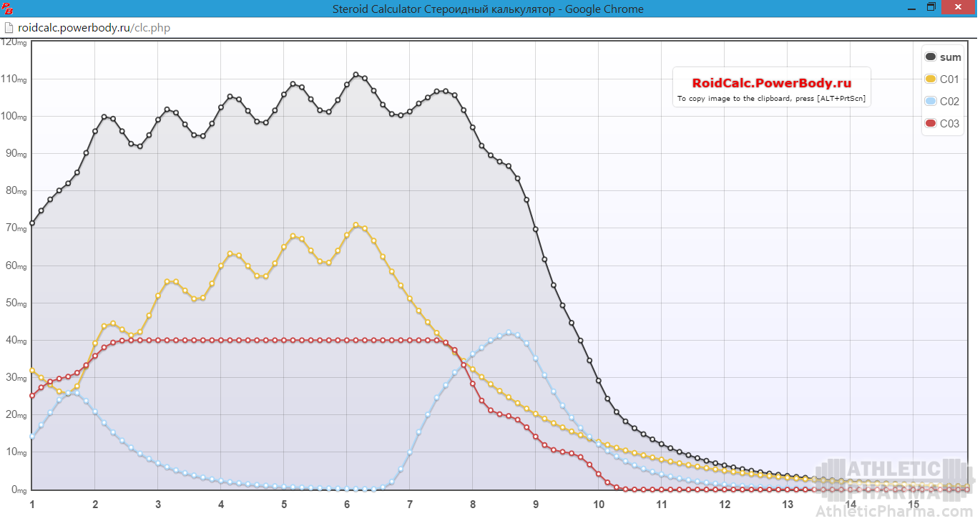Click the first C03 data point at week 1
Viewport: 980px width, 521px height.
click(x=32, y=396)
